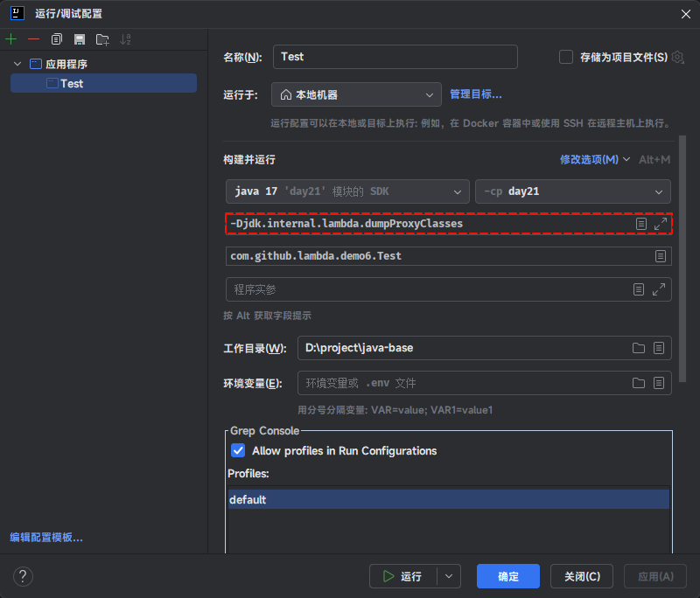Open the 本地机器 run target dropdown
Image resolution: width=700 pixels, height=598 pixels.
coord(356,94)
